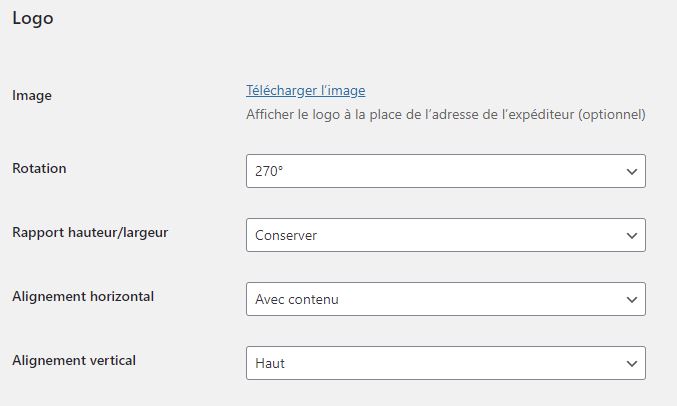Click the Logo section heading

pyautogui.click(x=32, y=18)
